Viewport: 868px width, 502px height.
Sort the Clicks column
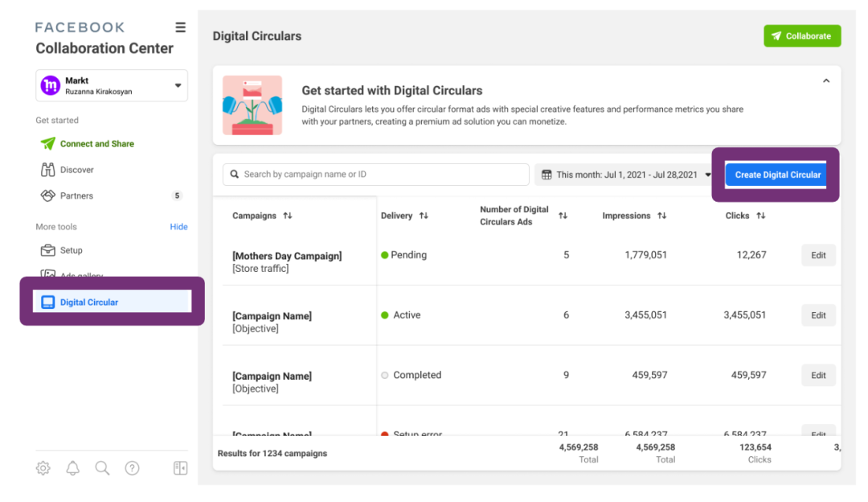coord(760,216)
